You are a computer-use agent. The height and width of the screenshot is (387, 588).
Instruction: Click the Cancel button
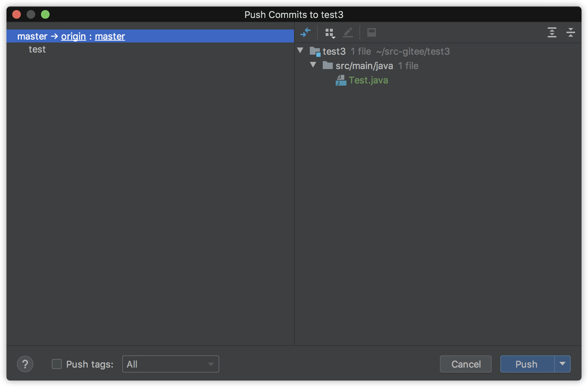pos(466,364)
